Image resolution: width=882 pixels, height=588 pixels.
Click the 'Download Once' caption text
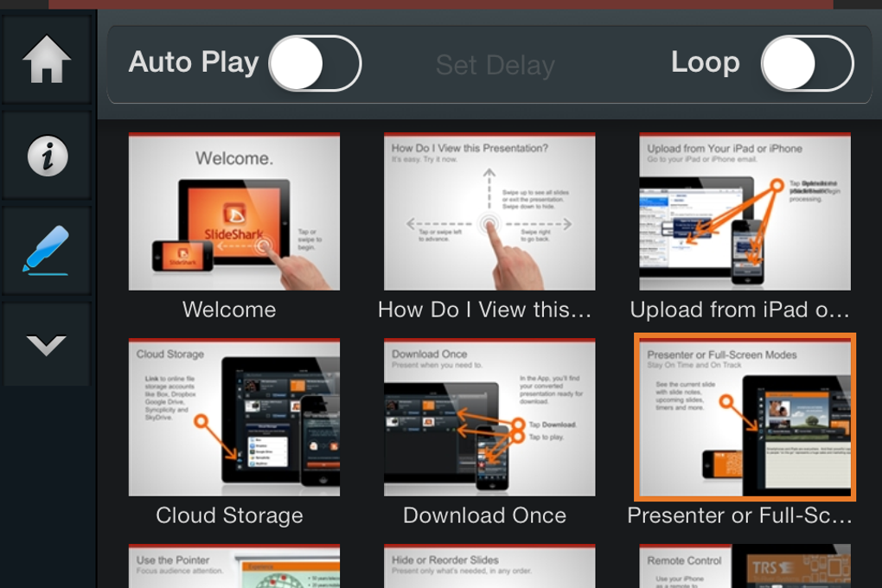(484, 515)
